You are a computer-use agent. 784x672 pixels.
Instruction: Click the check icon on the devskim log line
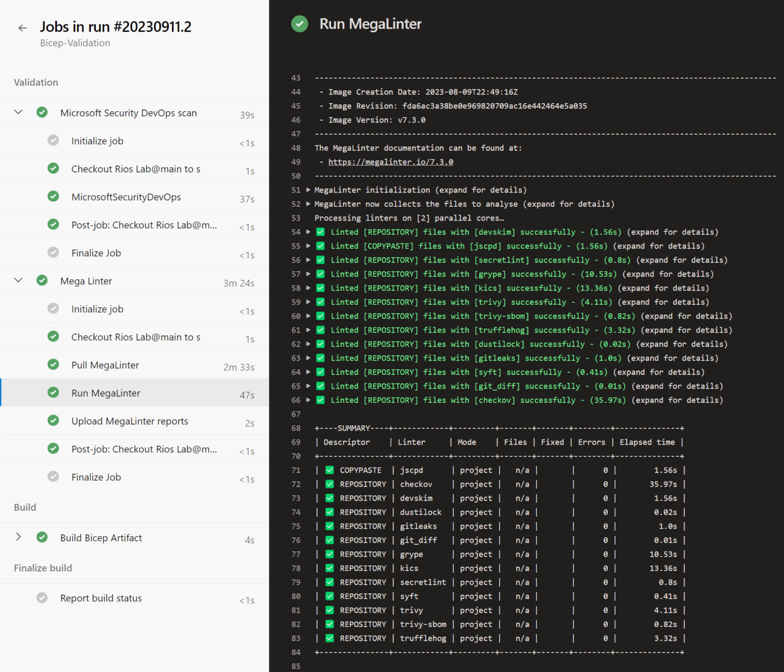(x=320, y=232)
